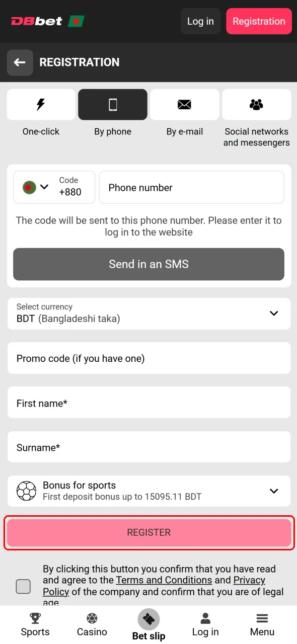Check the terms and conditions agreement checkbox

[23, 586]
